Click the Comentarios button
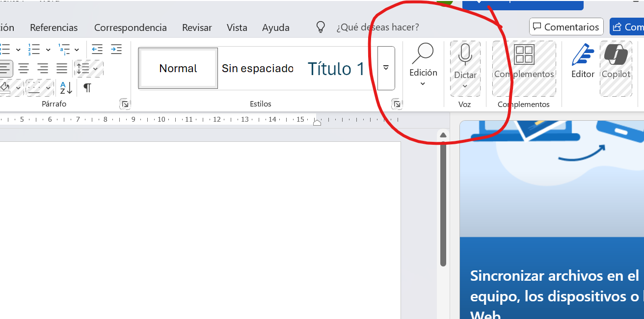This screenshot has width=644, height=319. tap(566, 27)
